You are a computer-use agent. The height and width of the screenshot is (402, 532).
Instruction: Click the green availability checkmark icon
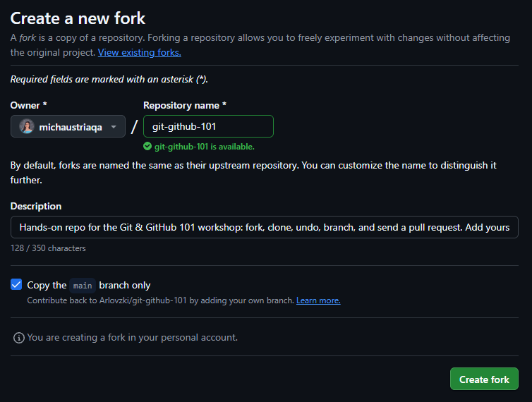[147, 146]
